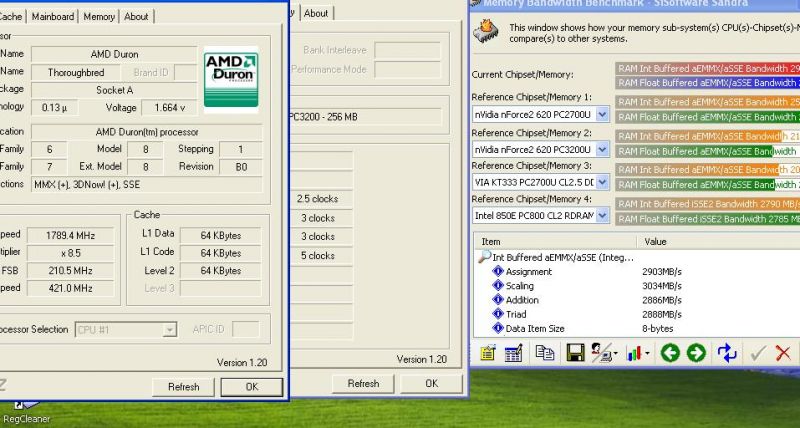
Task: Switch to the Mainboard tab in CPU-Z
Action: click(53, 16)
